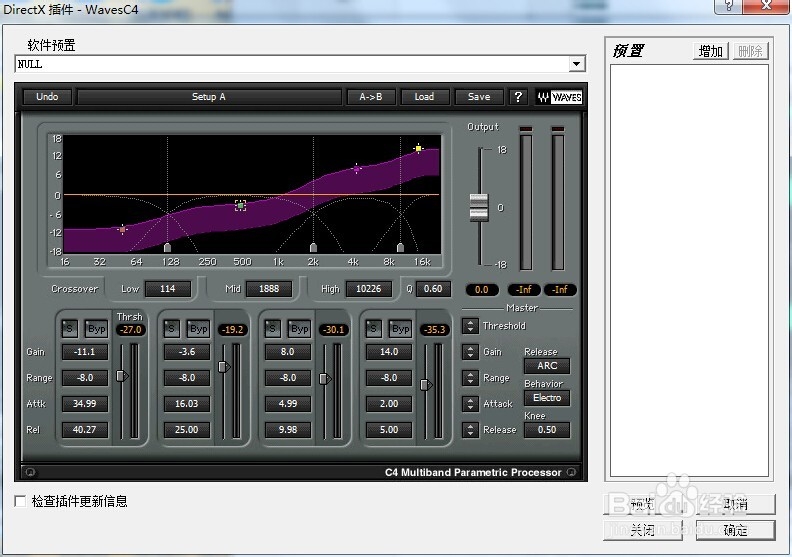Bypass the low-mid band with Byp button
792x557 pixels.
[198, 329]
